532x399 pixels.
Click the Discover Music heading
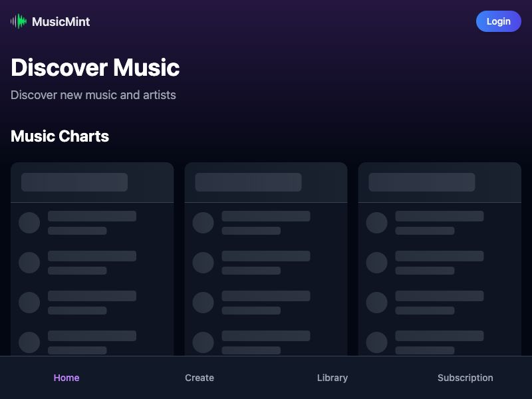click(x=94, y=68)
